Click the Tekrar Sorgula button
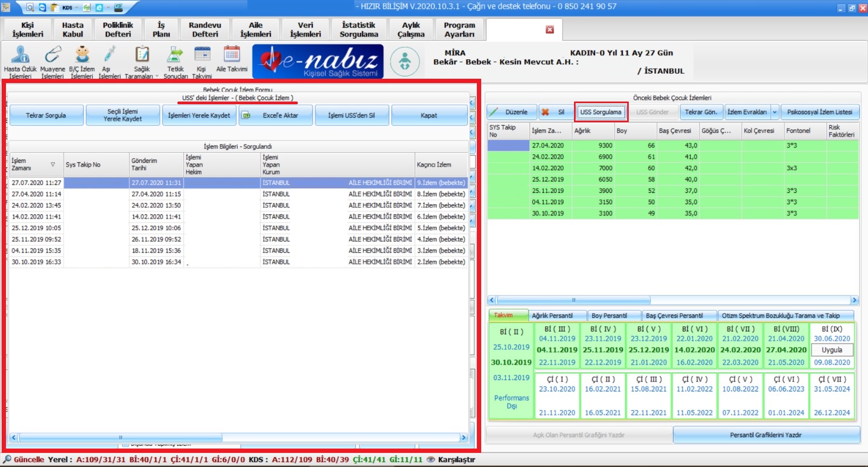Image resolution: width=868 pixels, height=467 pixels. click(46, 115)
